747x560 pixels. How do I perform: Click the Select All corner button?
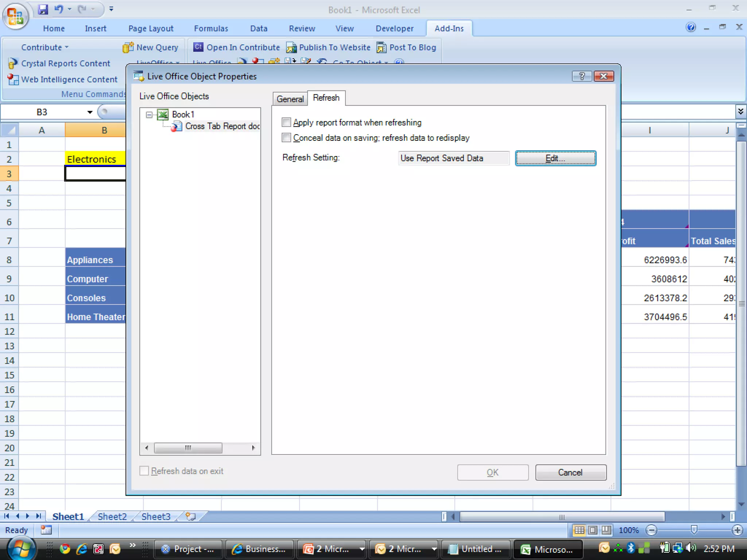click(x=9, y=130)
